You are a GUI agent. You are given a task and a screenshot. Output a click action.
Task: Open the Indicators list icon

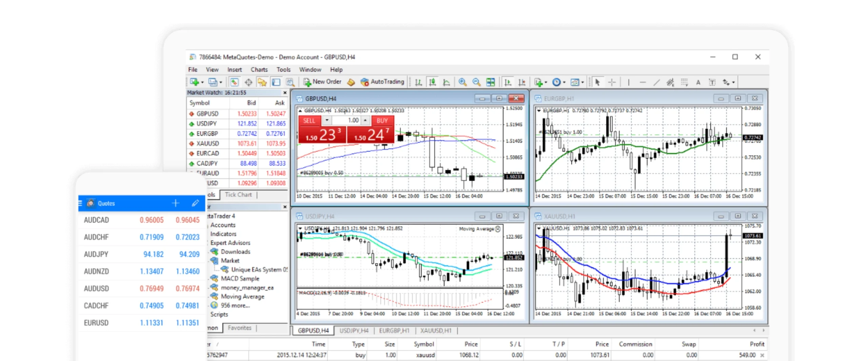[x=538, y=82]
